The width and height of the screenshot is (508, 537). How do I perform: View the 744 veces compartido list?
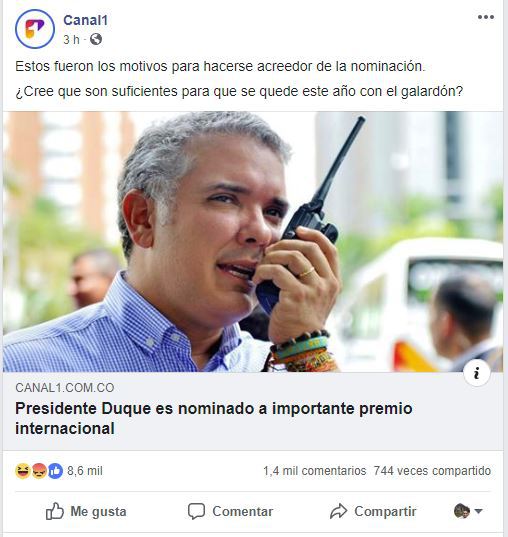[432, 471]
